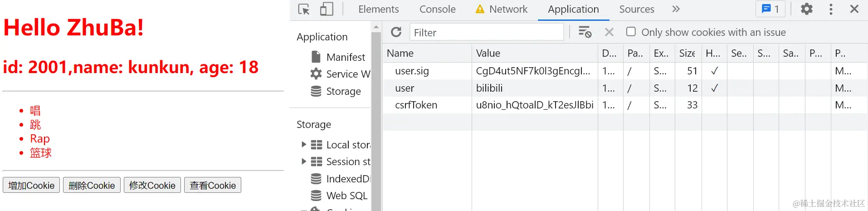
Task: Switch to the Console tab
Action: (437, 9)
